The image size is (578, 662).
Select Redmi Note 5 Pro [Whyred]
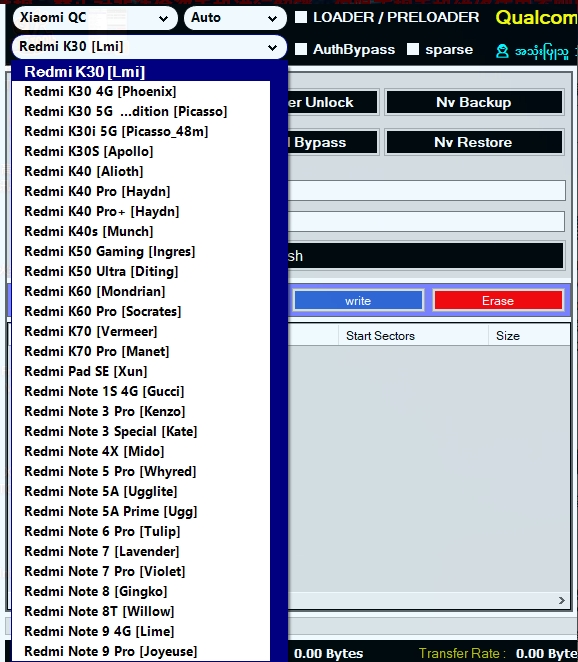tap(141, 472)
